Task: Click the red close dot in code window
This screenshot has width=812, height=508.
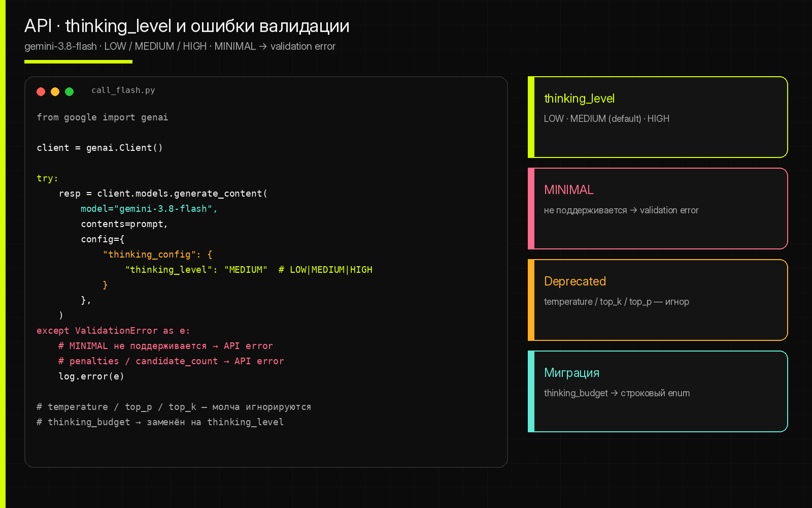Action: coord(41,91)
